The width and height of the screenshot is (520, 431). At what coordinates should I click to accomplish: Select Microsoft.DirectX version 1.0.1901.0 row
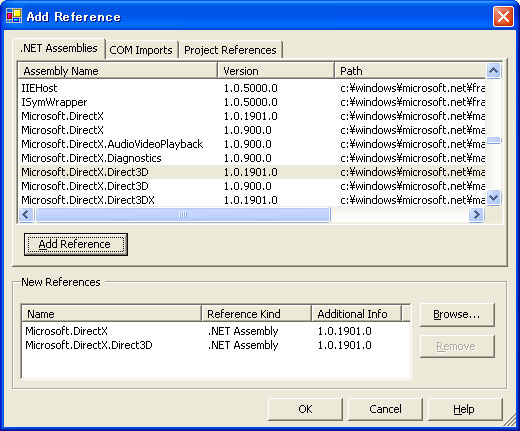pyautogui.click(x=252, y=116)
